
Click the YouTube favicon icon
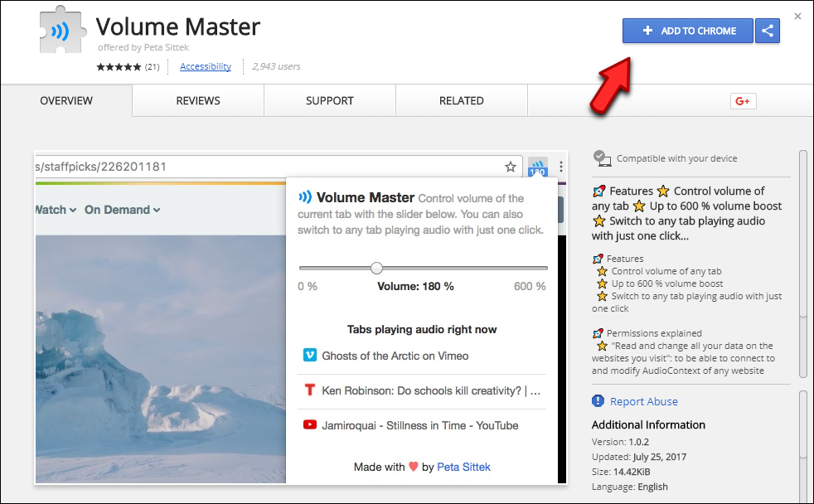[x=310, y=424]
